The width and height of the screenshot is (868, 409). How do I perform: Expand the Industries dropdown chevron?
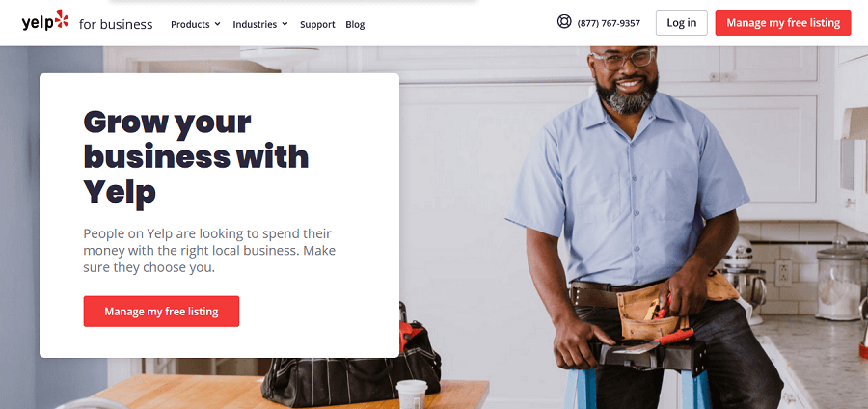coord(285,24)
